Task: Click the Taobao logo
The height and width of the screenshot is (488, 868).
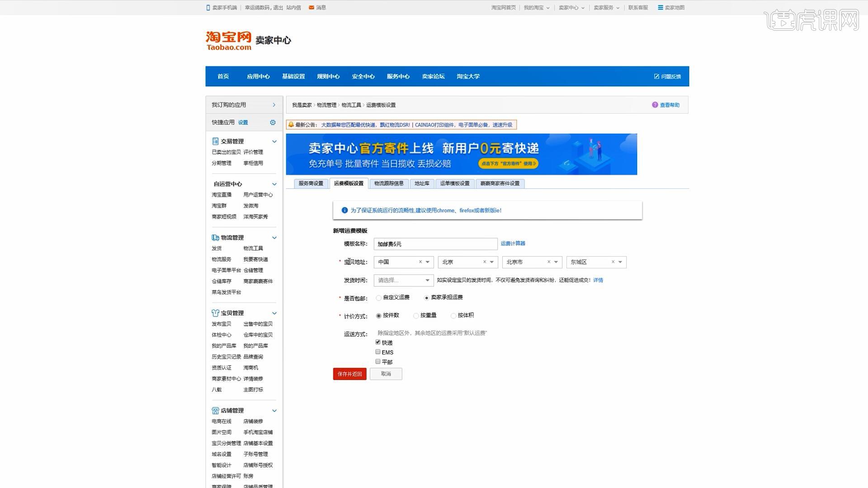Action: (x=228, y=41)
